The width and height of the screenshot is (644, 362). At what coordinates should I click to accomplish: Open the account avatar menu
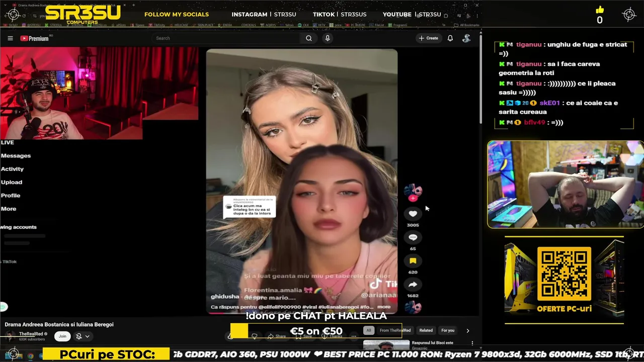(466, 38)
